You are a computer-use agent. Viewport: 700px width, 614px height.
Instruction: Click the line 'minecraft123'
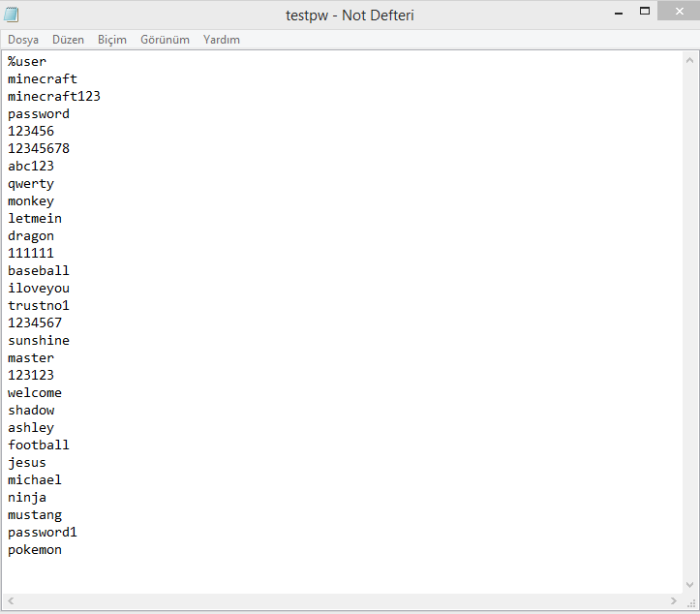(x=54, y=97)
